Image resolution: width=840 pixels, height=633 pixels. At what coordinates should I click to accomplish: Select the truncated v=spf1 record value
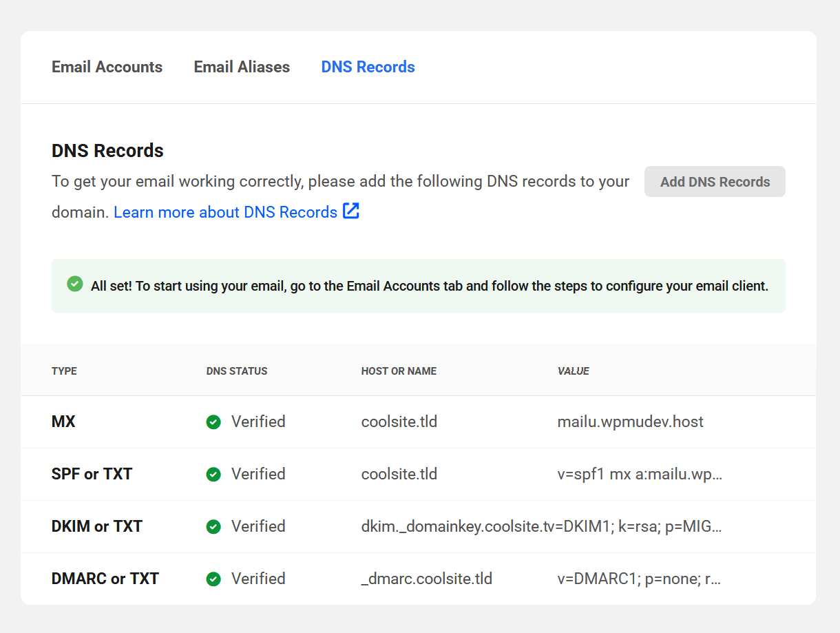pyautogui.click(x=639, y=474)
